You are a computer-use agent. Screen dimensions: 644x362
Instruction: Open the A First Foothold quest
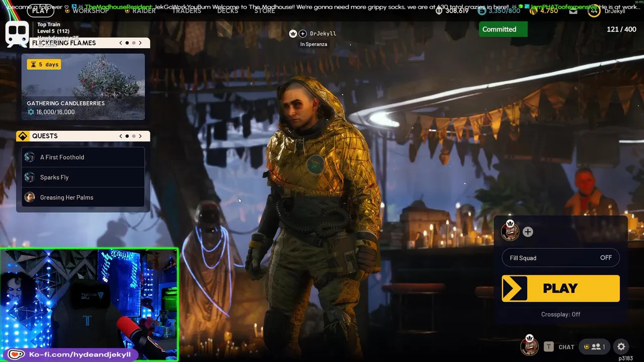[x=83, y=157]
